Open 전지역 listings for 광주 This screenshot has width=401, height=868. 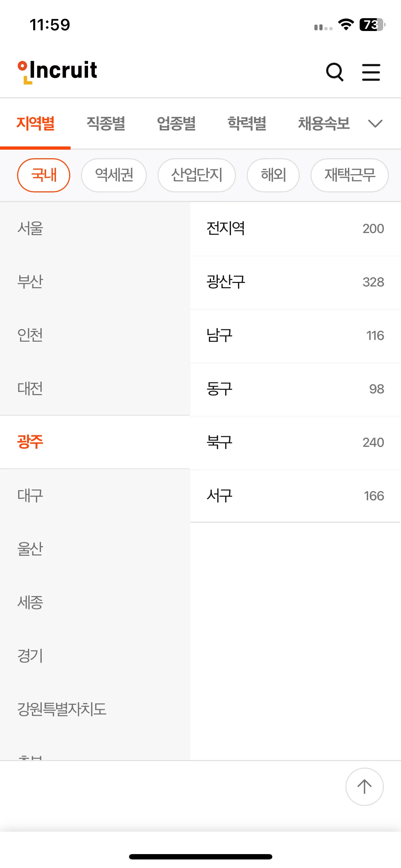[x=295, y=229]
